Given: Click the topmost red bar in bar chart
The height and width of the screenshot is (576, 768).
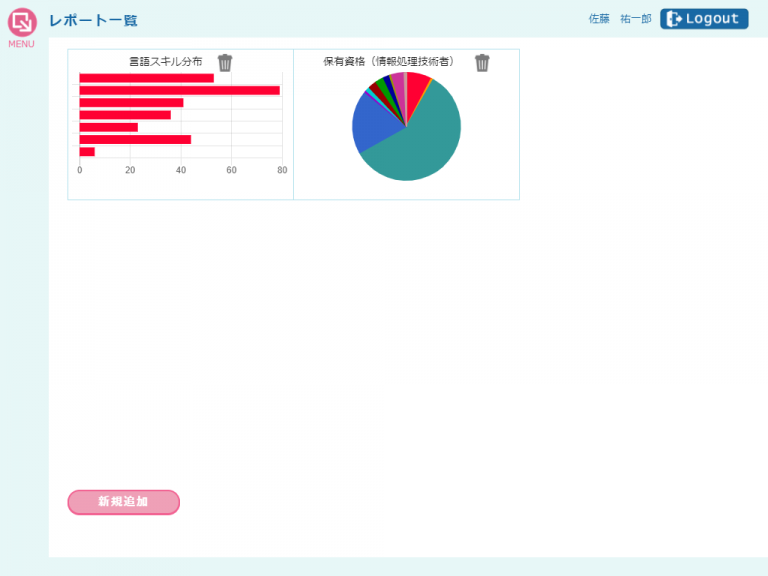Looking at the screenshot, I should [146, 78].
